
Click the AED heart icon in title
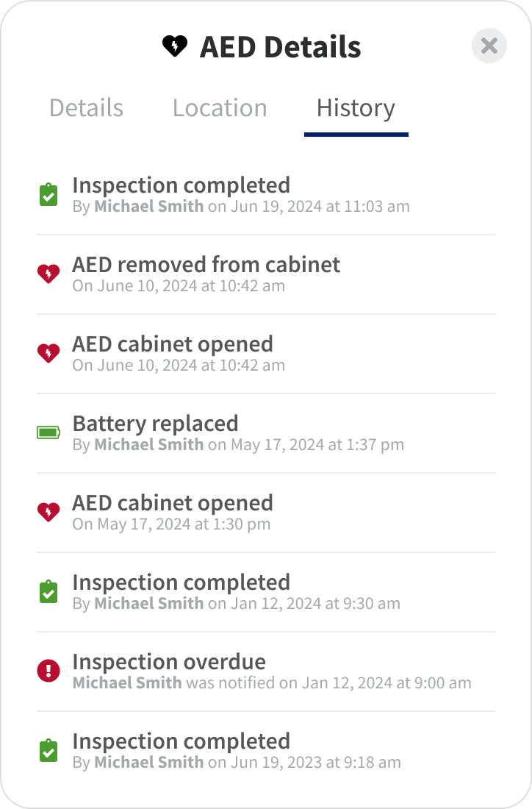coord(175,46)
